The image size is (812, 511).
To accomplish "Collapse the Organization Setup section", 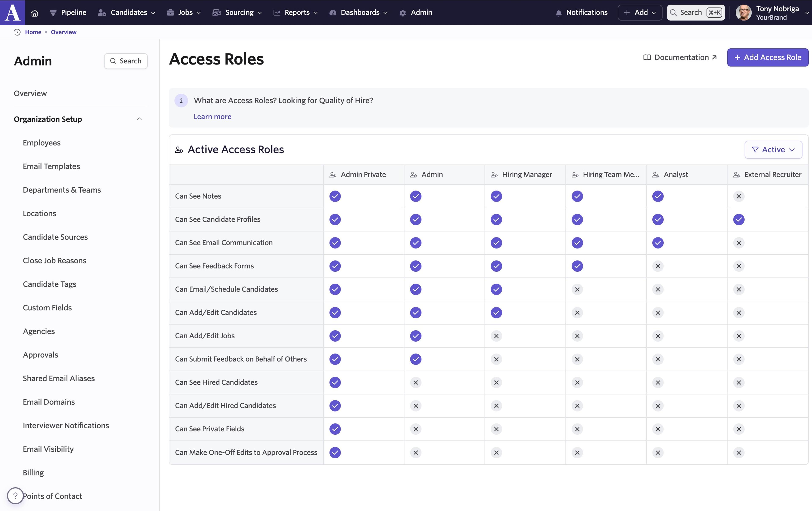I will tap(139, 119).
